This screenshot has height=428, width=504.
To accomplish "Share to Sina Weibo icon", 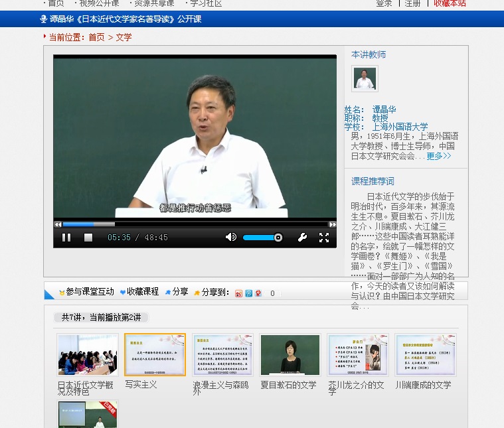I will coord(239,293).
